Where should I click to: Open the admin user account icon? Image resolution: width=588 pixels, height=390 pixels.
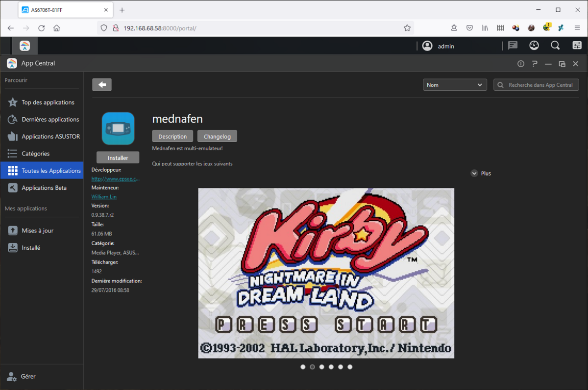pyautogui.click(x=427, y=46)
